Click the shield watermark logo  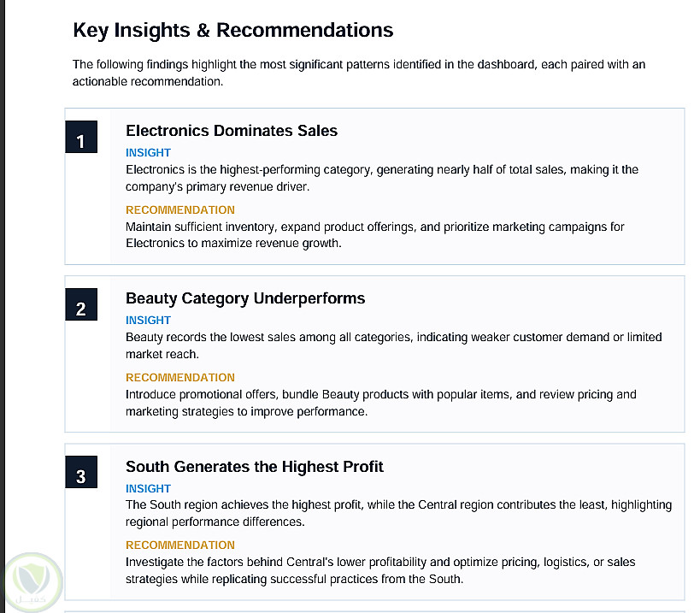click(32, 582)
